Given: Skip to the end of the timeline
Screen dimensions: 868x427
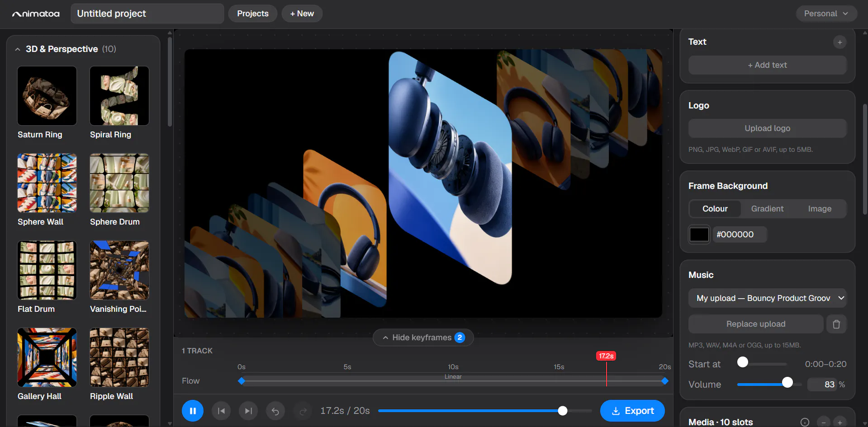Looking at the screenshot, I should pos(248,411).
